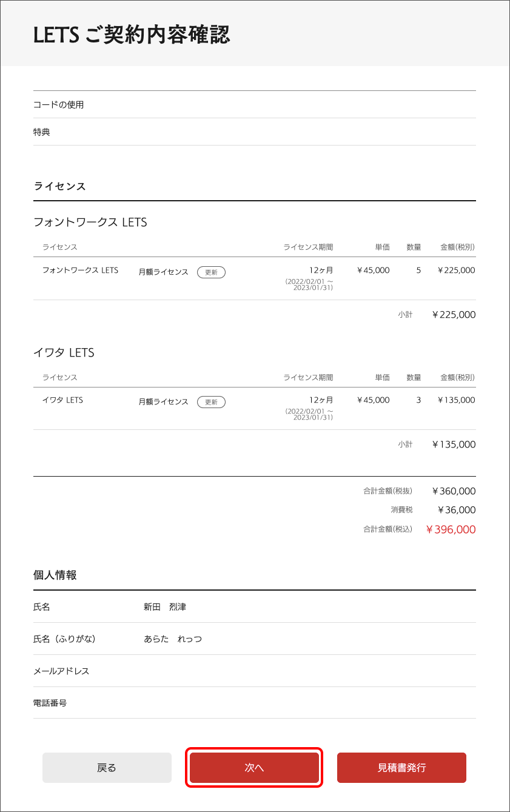Click the メールアドレス field label
The width and height of the screenshot is (510, 812).
[x=61, y=671]
